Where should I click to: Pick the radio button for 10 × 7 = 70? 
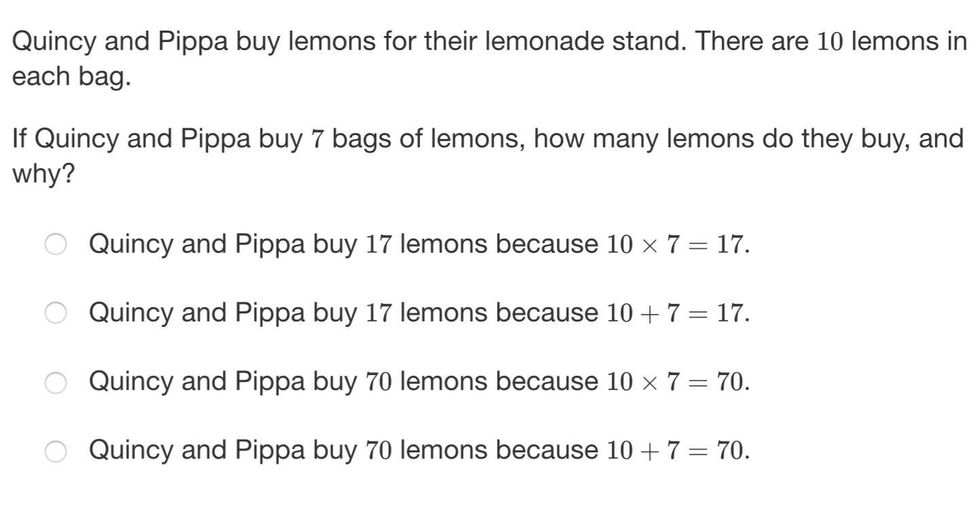pos(56,382)
